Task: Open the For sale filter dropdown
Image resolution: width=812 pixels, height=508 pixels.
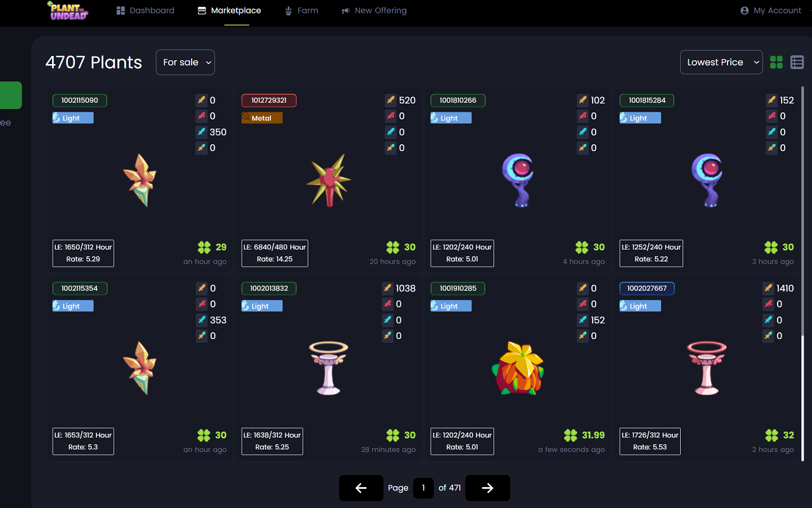Action: click(185, 62)
